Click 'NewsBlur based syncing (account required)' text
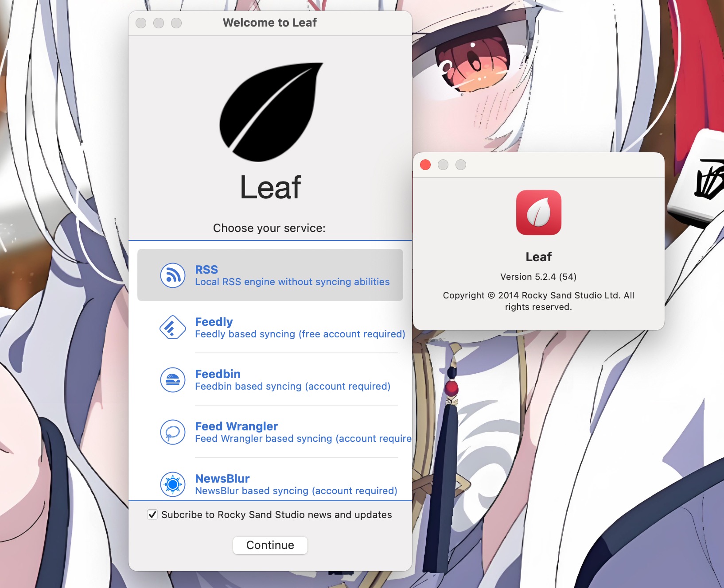The height and width of the screenshot is (588, 724). (x=296, y=491)
